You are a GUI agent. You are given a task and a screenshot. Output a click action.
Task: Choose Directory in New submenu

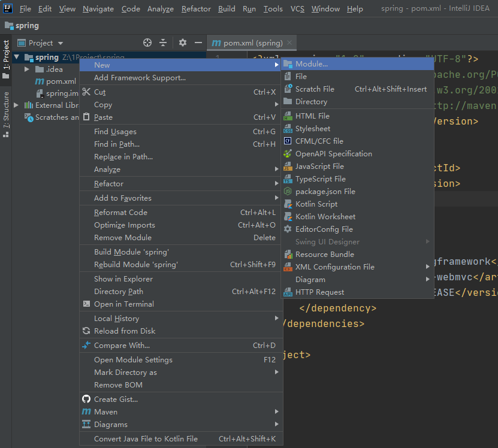point(358,102)
